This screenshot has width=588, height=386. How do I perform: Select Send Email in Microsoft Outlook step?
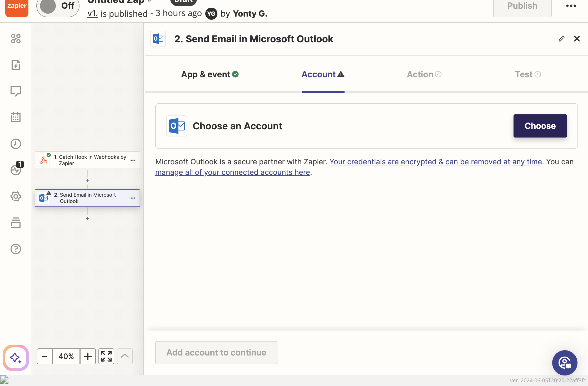[87, 198]
